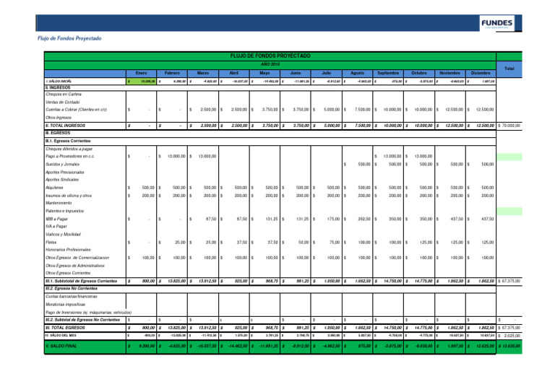
Task: Select 'III.1. Subtotal de Egresos Corrientes' label
Action: point(81,281)
